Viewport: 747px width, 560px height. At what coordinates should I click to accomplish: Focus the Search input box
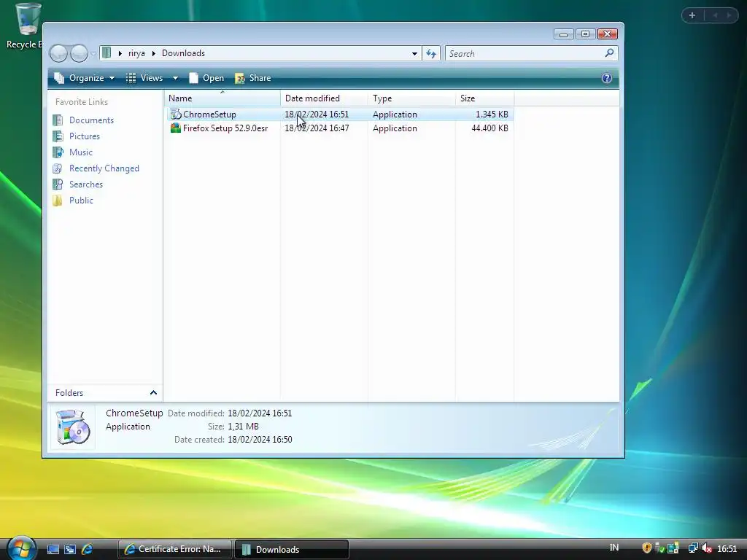click(x=525, y=54)
